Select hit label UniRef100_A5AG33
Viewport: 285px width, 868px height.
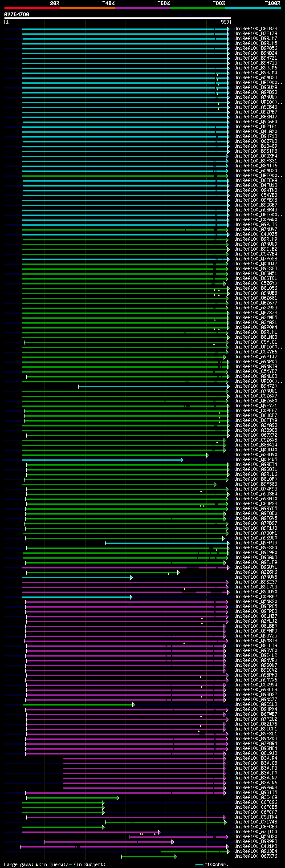click(x=256, y=78)
